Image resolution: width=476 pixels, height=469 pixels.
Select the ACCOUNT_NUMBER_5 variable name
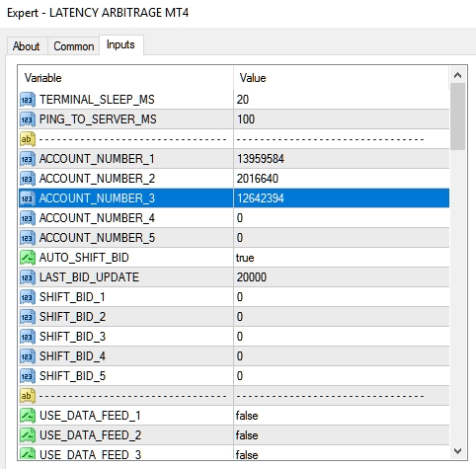point(97,238)
